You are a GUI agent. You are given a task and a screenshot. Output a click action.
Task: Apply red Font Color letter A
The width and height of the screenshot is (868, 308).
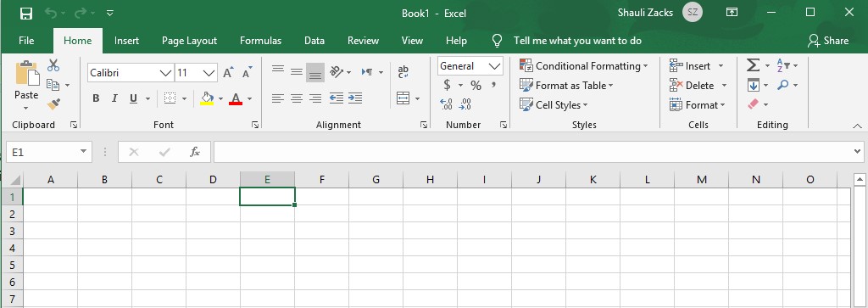point(236,98)
